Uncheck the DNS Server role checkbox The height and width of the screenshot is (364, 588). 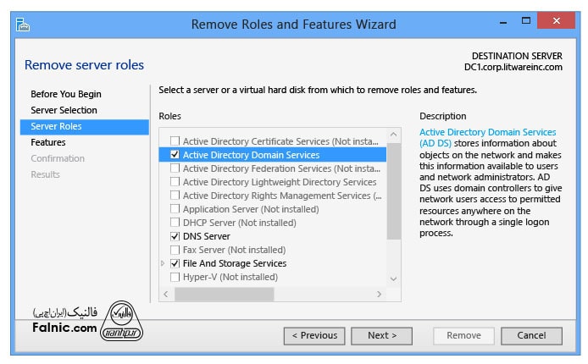(175, 236)
